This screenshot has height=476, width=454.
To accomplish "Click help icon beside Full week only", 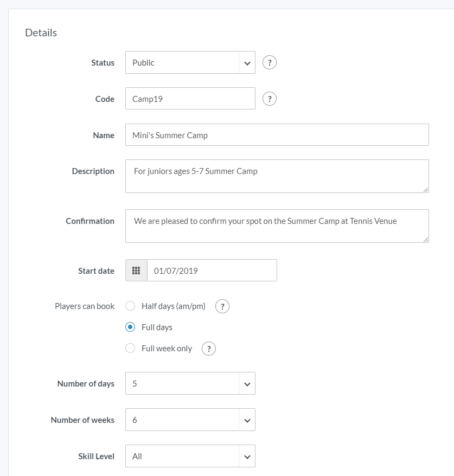I will (209, 349).
